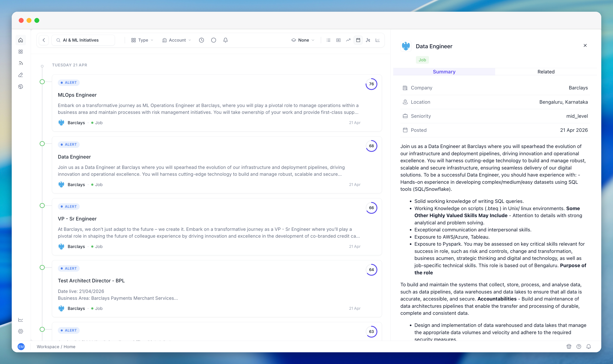Open the help question mark icon
Viewport: 613px width, 364px height.
(579, 347)
